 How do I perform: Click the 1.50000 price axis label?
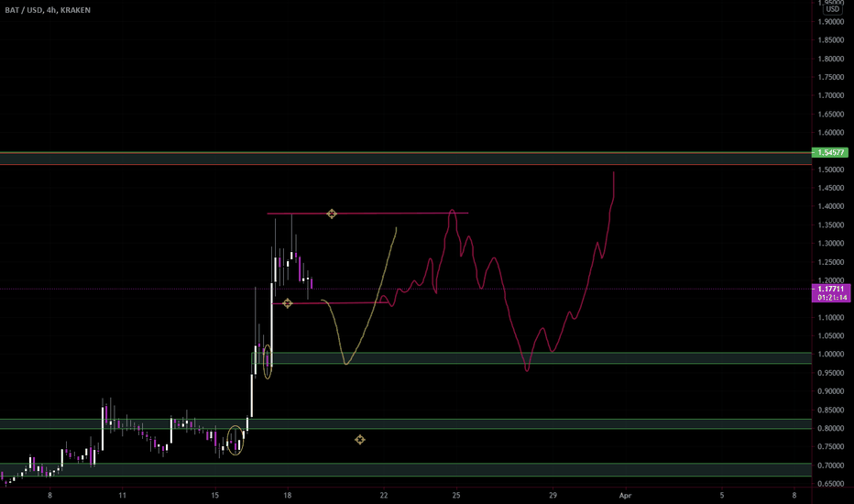[x=830, y=170]
